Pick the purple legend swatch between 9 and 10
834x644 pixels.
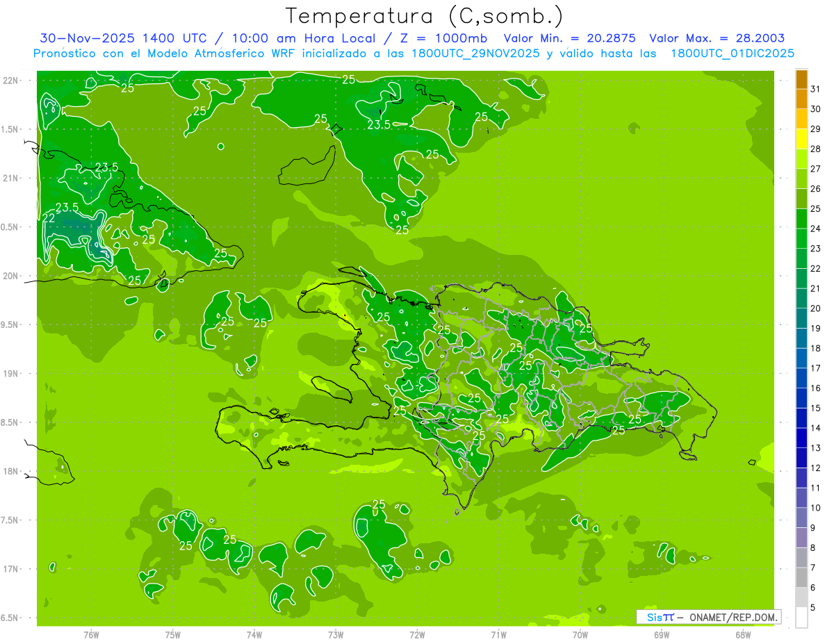[x=801, y=518]
